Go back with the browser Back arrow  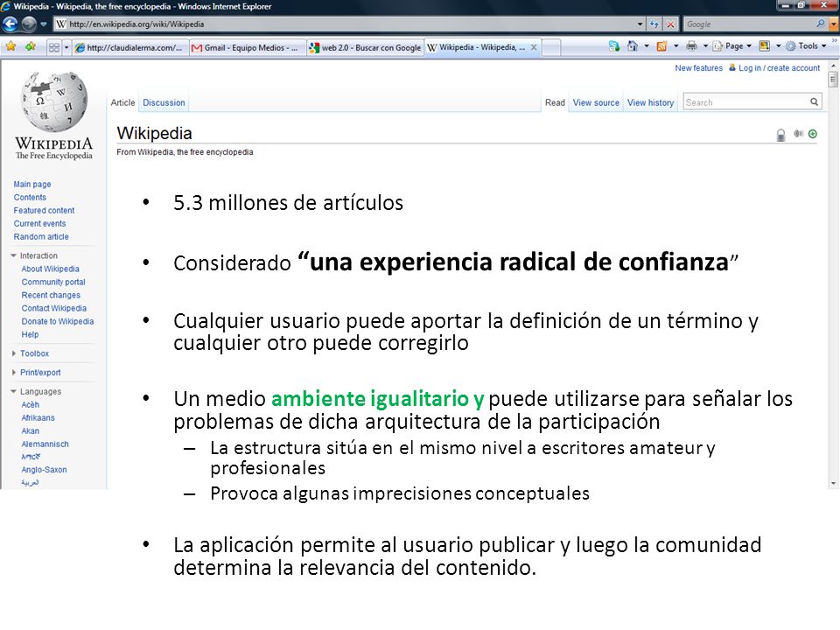(x=10, y=24)
